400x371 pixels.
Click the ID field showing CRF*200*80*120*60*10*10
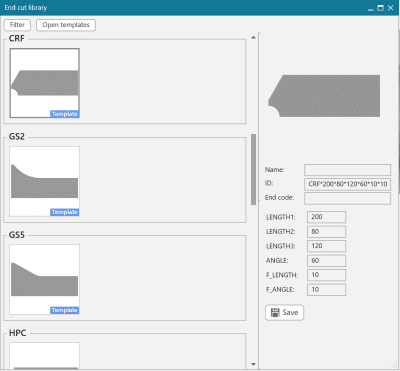pyautogui.click(x=347, y=184)
